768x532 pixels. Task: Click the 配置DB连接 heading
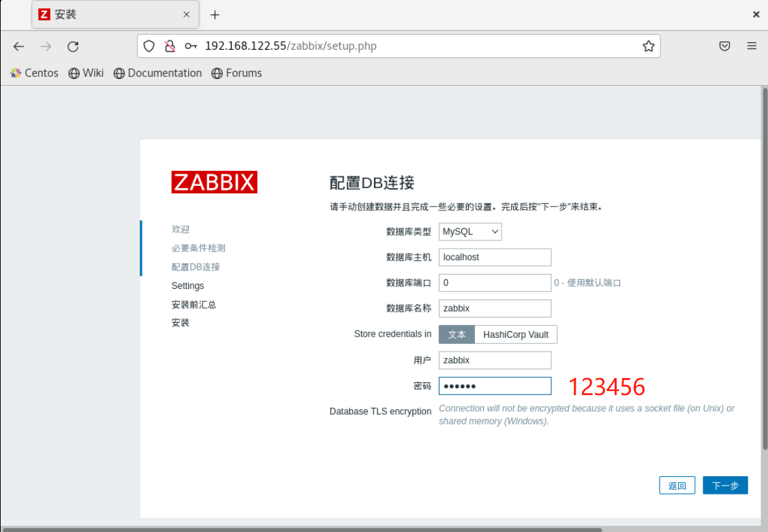click(372, 183)
